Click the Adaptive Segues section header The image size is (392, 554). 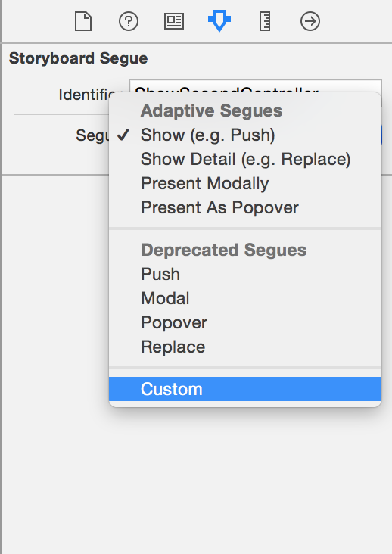point(212,110)
